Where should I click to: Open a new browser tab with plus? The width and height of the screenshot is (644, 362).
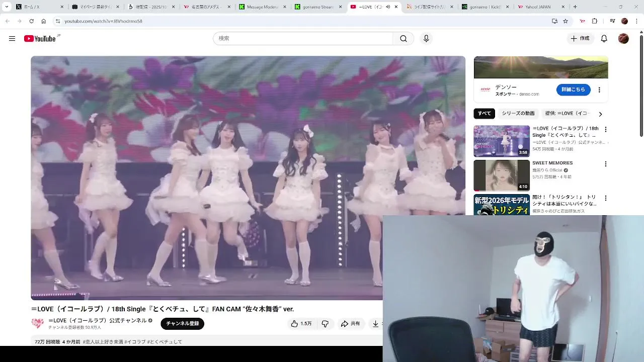click(575, 7)
